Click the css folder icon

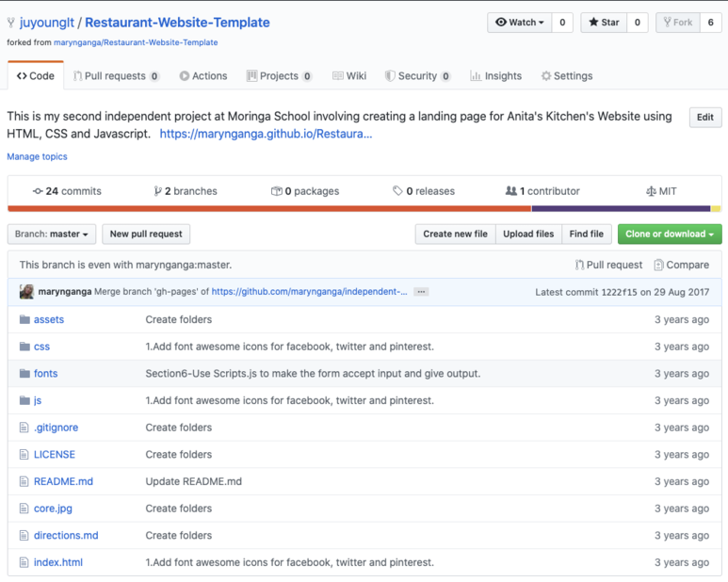pyautogui.click(x=24, y=347)
